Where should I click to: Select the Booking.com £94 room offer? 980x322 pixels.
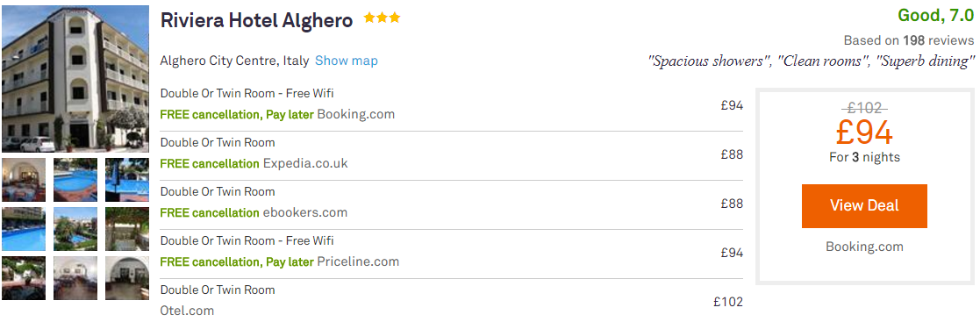point(451,104)
